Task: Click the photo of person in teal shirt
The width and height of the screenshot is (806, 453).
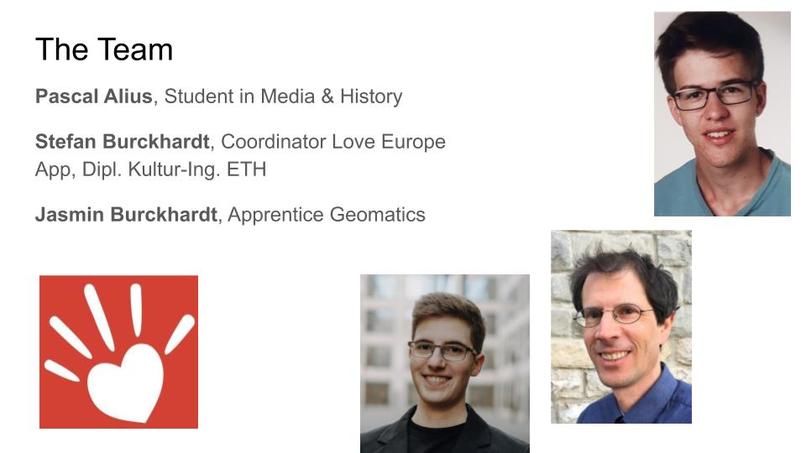Action: (722, 114)
